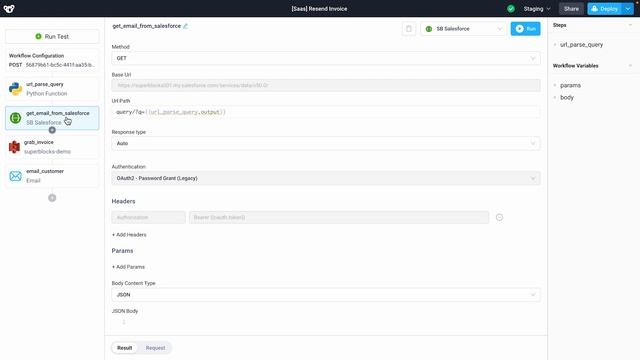Screen dimensions: 640x360
Task: Switch to the Result tab
Action: [124, 348]
